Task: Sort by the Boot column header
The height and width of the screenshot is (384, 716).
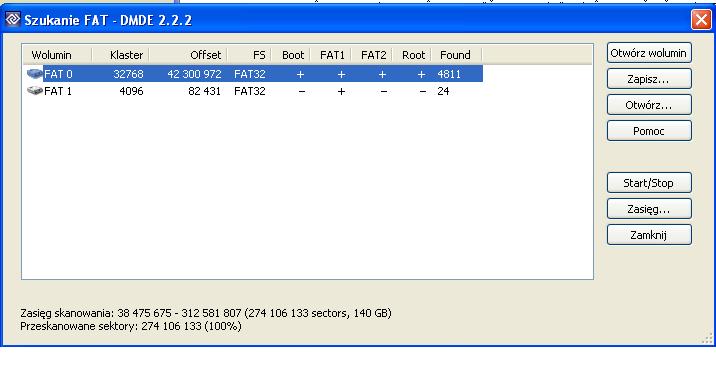Action: (291, 55)
